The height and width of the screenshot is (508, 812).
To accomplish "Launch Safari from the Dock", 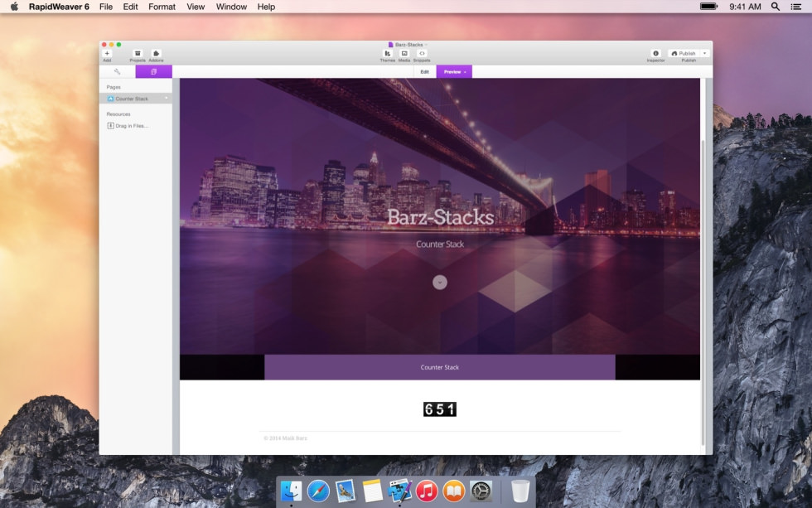I will [318, 491].
